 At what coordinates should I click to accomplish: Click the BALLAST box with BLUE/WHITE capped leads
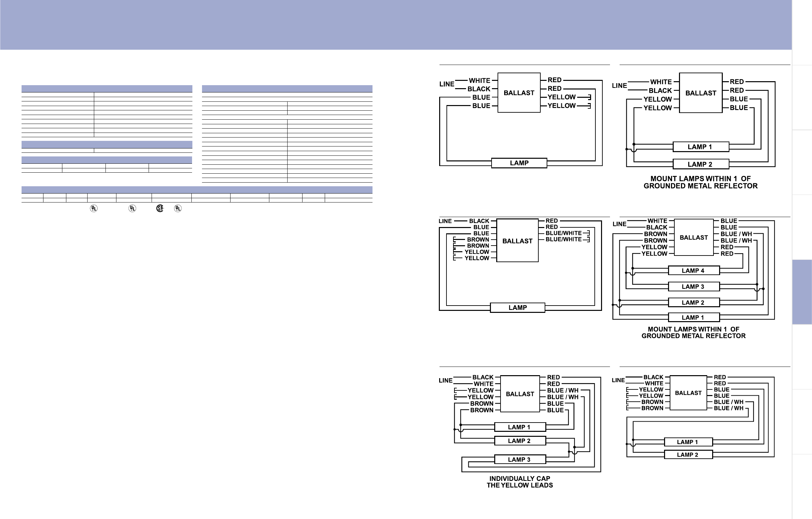[x=517, y=241]
